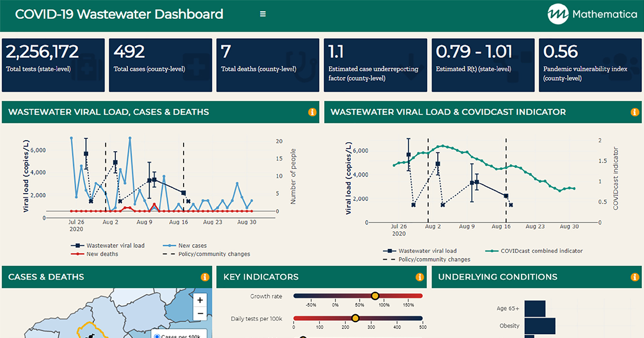The height and width of the screenshot is (338, 644).
Task: Select the Cases per 100k radio option
Action: [157, 336]
